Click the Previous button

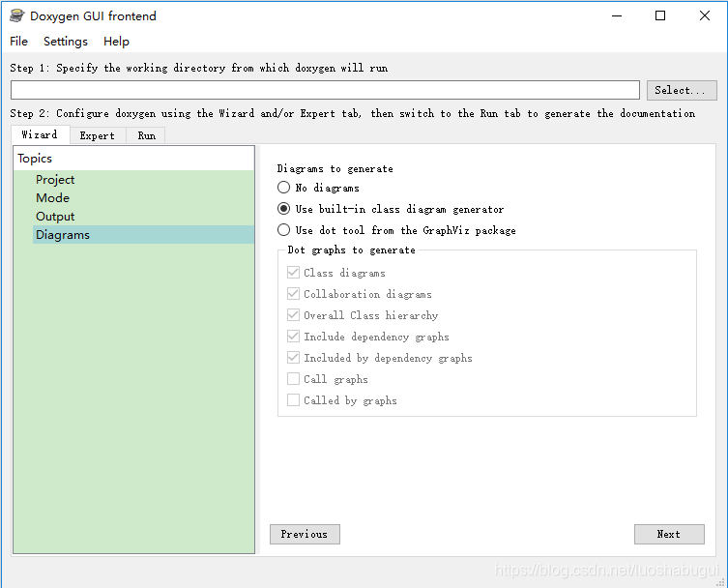[x=305, y=534]
